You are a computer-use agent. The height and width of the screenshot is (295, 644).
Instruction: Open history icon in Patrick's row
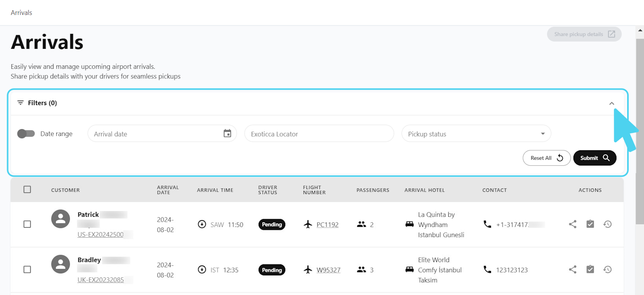(x=607, y=224)
